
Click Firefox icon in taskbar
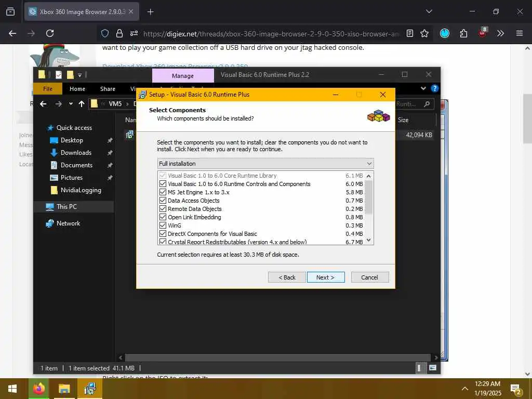[38, 389]
